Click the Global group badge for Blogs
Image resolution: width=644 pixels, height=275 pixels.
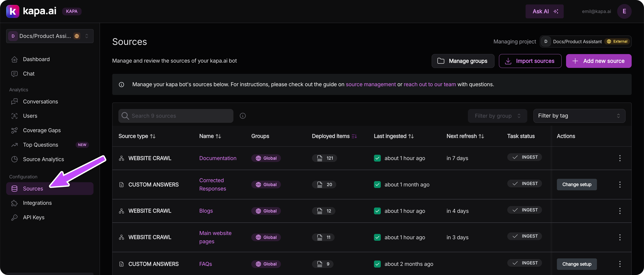tap(266, 211)
